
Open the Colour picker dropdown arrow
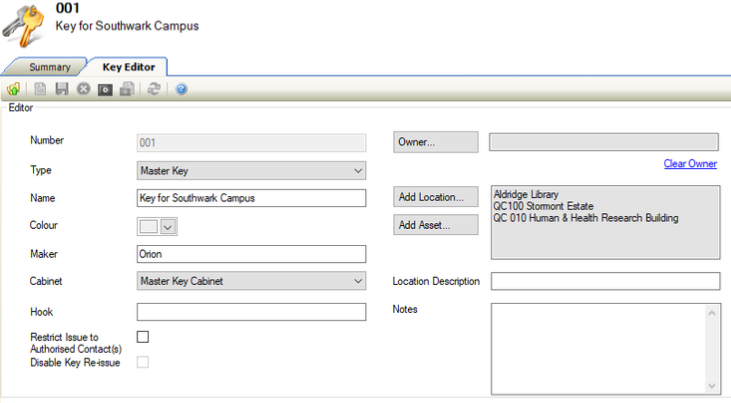[x=168, y=226]
